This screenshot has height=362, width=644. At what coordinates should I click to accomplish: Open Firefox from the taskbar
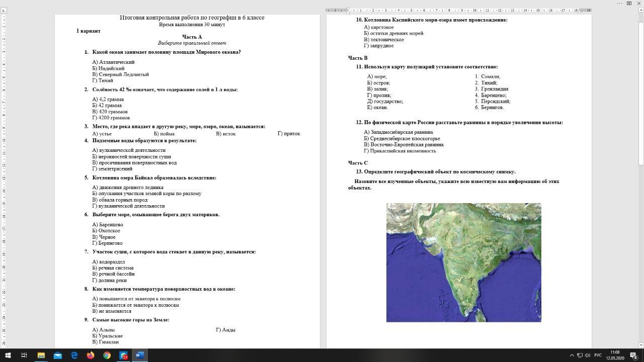[91, 355]
